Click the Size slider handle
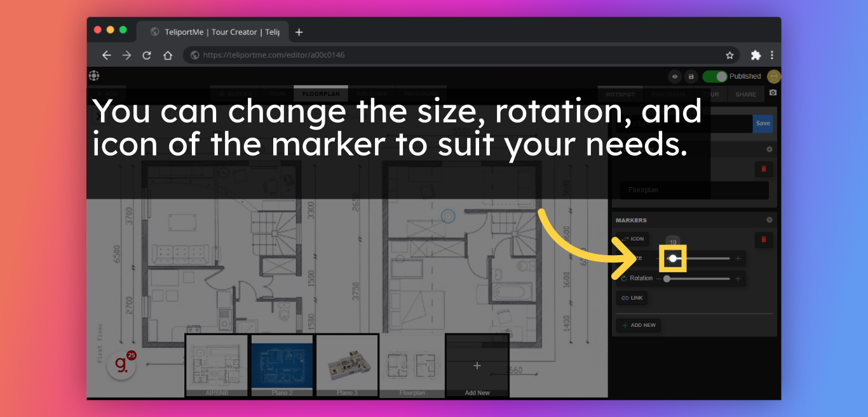Viewport: 868px width, 417px height. [673, 258]
